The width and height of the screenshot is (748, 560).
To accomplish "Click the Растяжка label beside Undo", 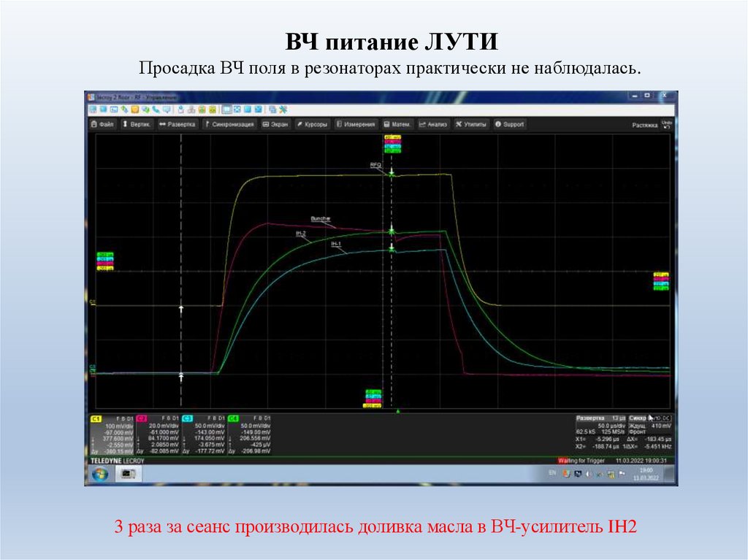I will [x=645, y=126].
